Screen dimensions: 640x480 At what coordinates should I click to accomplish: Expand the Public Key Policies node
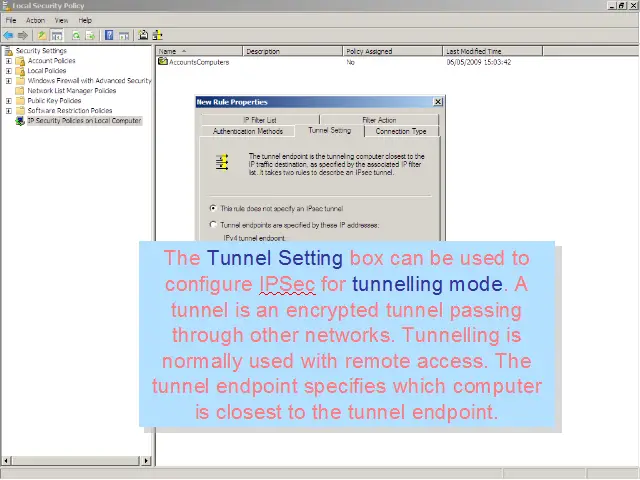9,101
